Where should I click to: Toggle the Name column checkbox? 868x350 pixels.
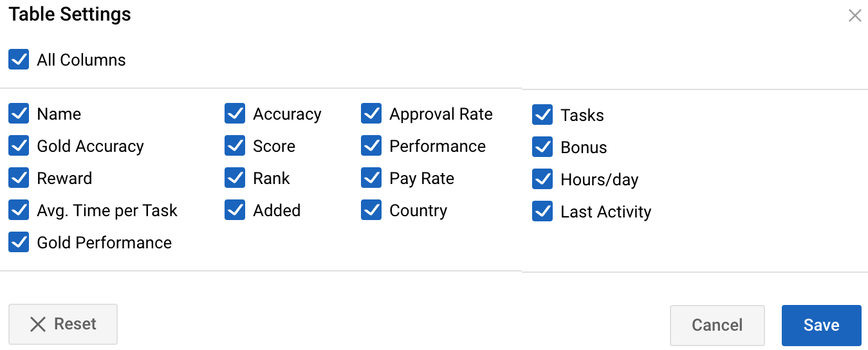[x=19, y=114]
